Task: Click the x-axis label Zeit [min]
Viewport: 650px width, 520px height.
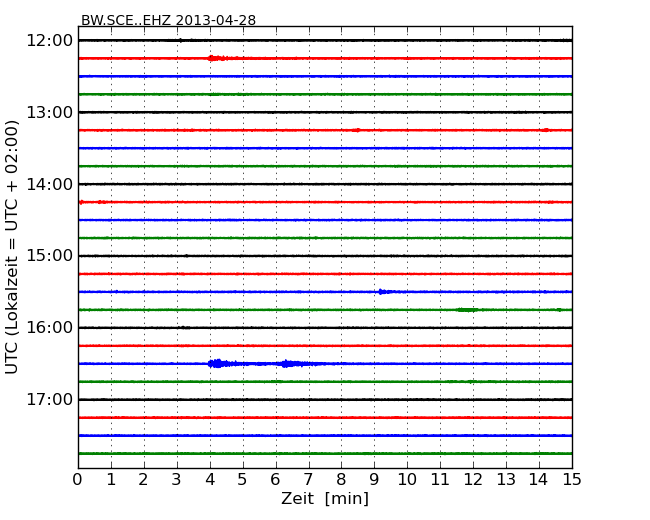Action: coord(324,499)
